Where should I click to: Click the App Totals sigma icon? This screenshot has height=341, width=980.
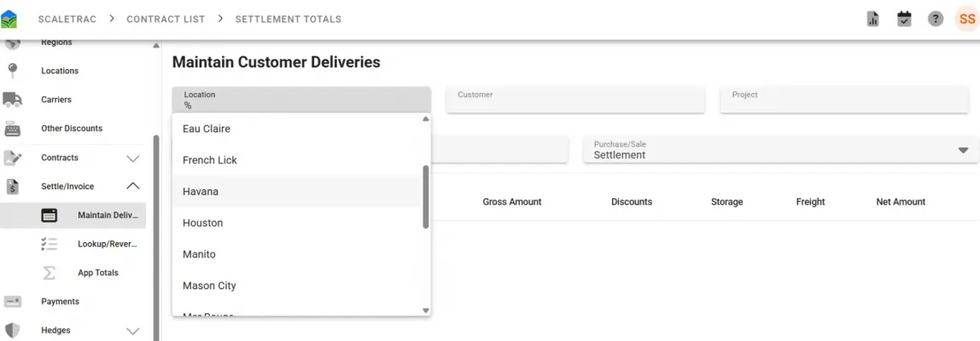pyautogui.click(x=49, y=272)
